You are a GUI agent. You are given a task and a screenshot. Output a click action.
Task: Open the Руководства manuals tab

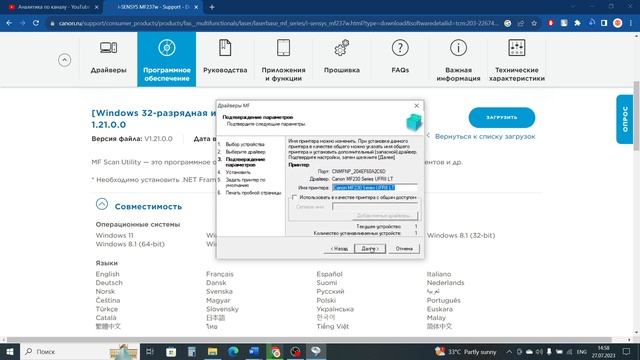(x=225, y=59)
